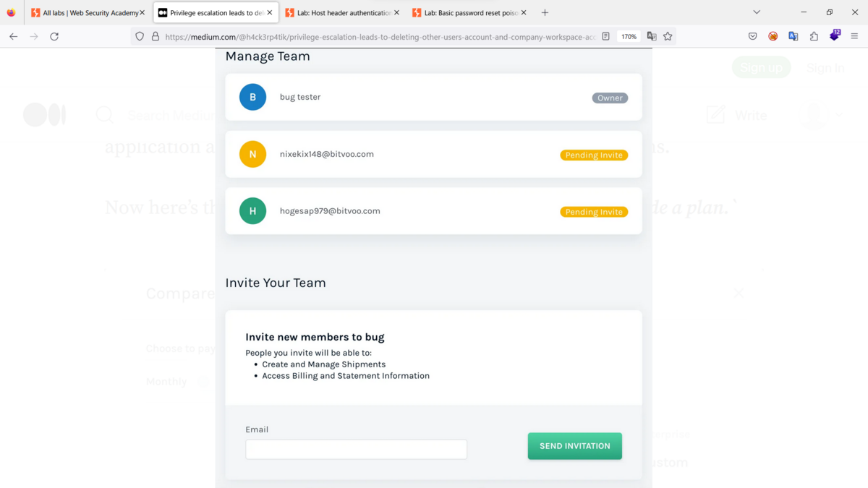
Task: Reload the page with the refresh icon
Action: (54, 36)
